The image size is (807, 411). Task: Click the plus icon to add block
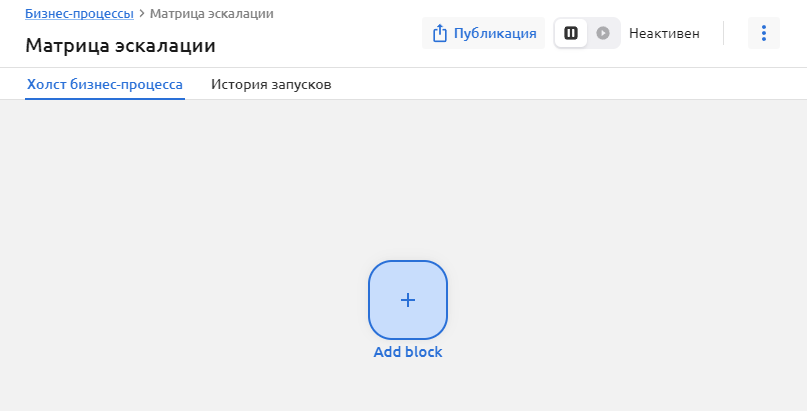(x=408, y=300)
